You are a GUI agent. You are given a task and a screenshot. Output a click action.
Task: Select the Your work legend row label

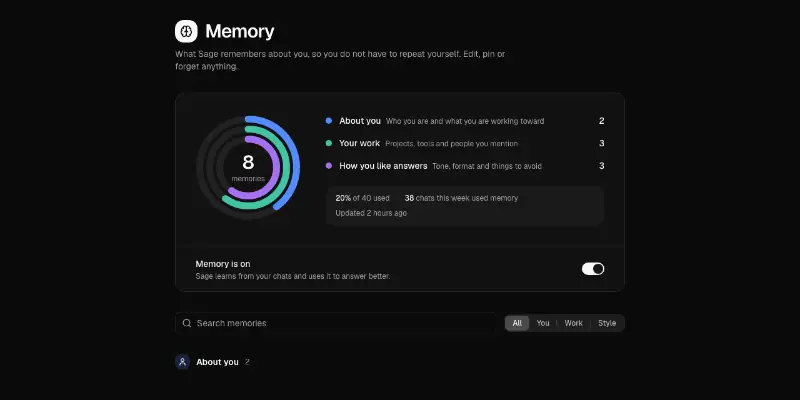[359, 143]
